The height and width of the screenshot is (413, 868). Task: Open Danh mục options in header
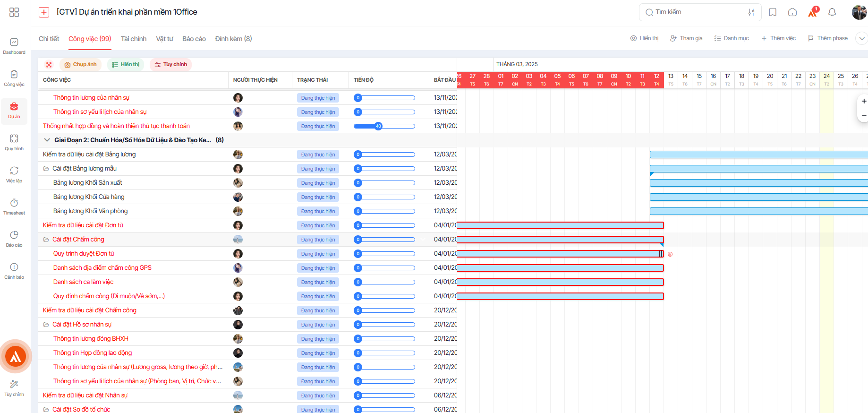tap(732, 38)
